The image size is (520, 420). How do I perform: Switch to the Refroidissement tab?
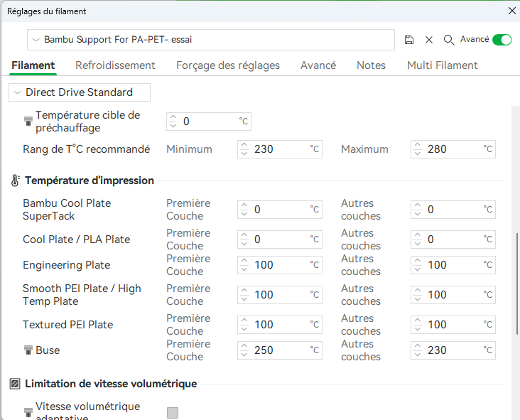click(x=115, y=65)
